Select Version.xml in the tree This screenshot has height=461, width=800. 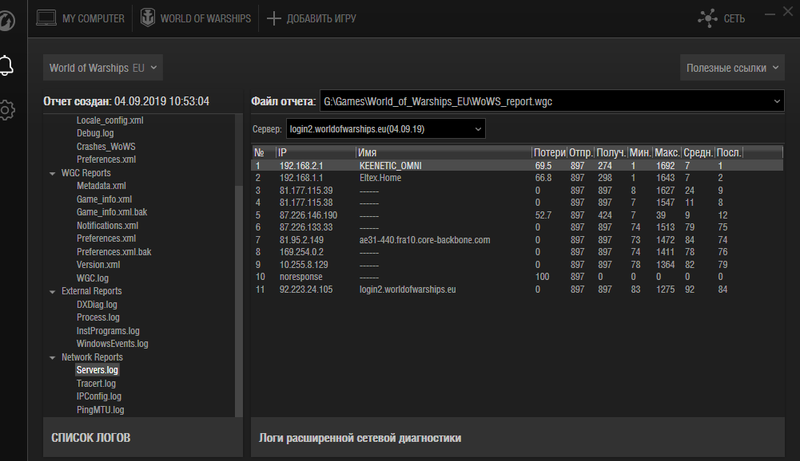(x=98, y=265)
